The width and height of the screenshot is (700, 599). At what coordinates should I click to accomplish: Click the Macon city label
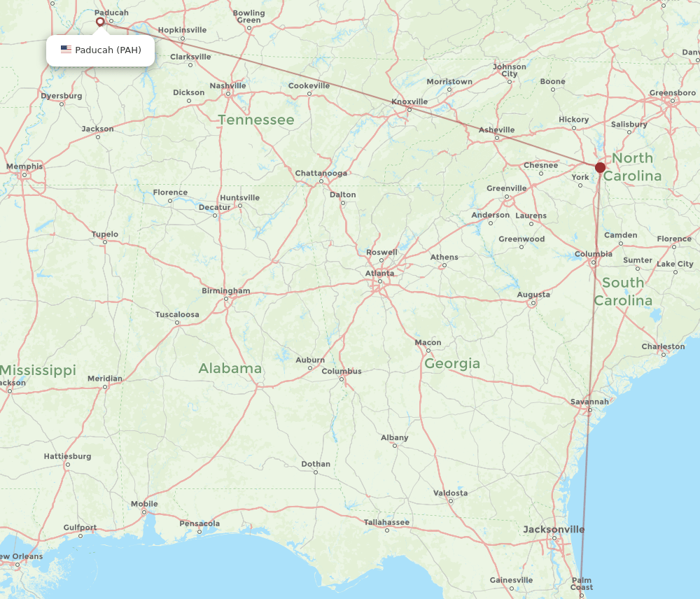coord(428,342)
